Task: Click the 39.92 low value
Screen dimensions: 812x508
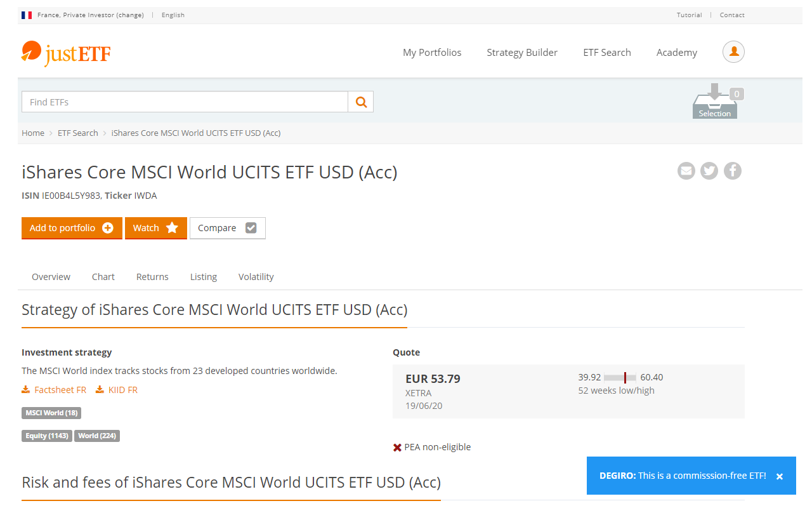Action: tap(589, 377)
